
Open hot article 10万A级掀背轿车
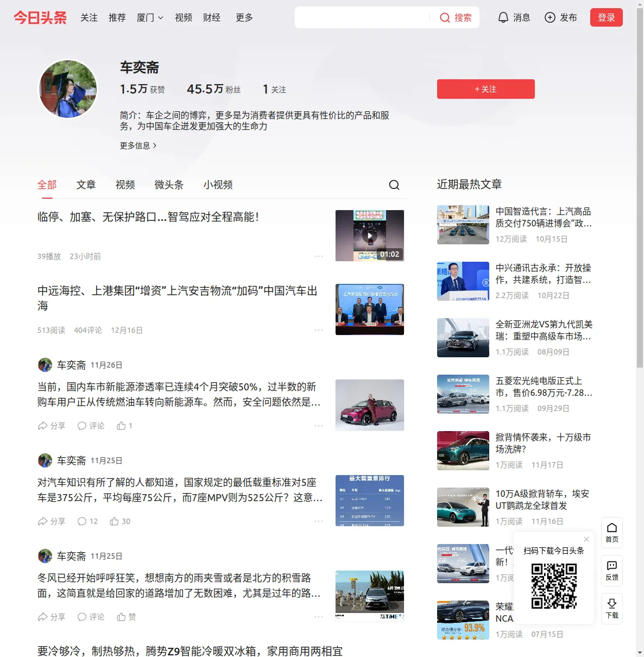pos(542,500)
